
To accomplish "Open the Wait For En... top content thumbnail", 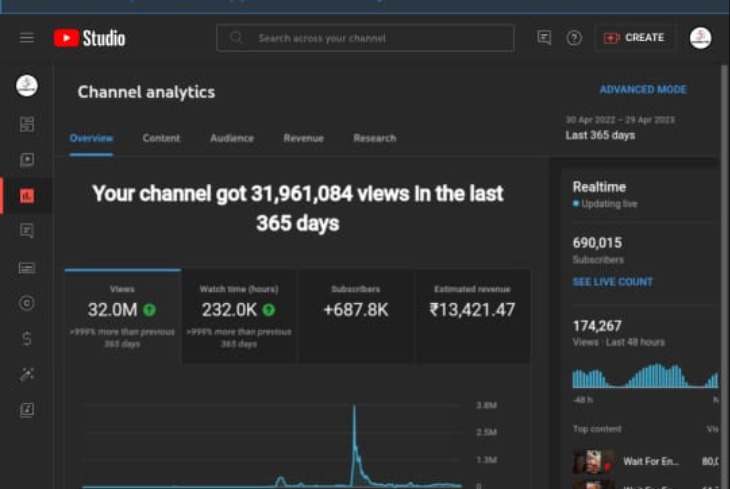I will pos(594,462).
